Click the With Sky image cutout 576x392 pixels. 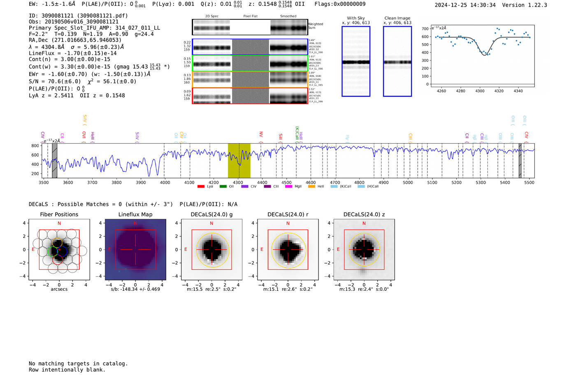click(356, 61)
